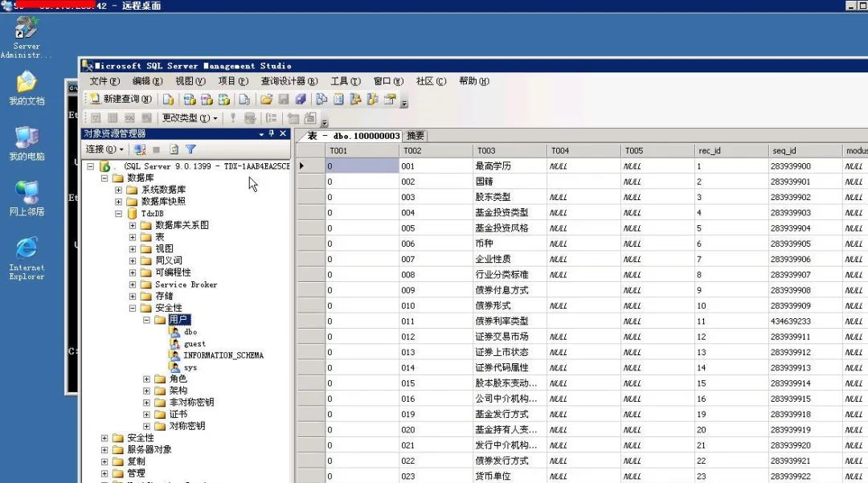This screenshot has height=483, width=868.
Task: Click the Analysis Services MDX query icon
Action: [190, 99]
